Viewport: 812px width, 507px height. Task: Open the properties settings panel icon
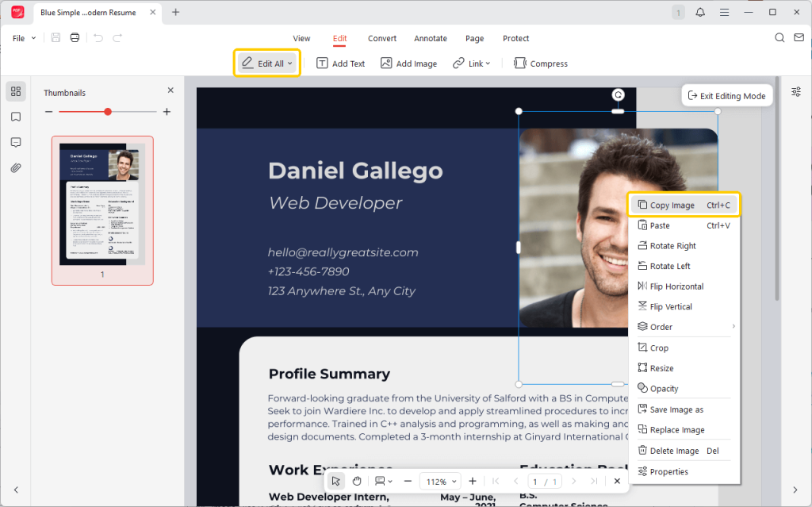(796, 92)
